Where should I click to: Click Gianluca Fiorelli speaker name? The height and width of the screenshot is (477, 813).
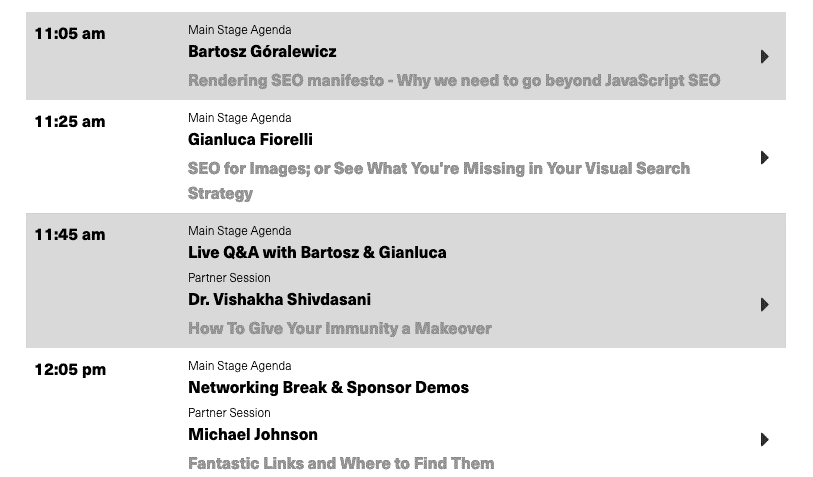click(250, 140)
